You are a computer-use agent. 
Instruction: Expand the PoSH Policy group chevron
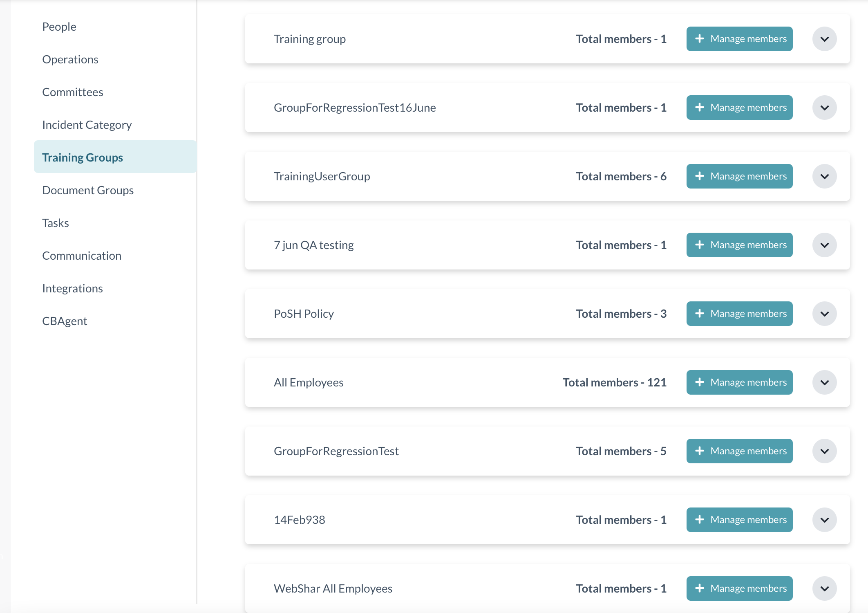pyautogui.click(x=824, y=314)
